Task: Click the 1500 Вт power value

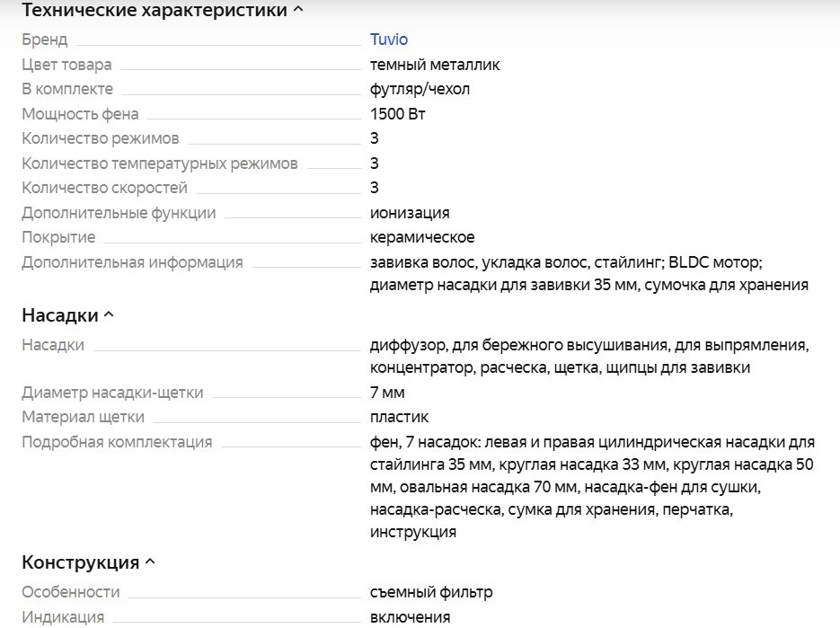Action: pyautogui.click(x=397, y=114)
